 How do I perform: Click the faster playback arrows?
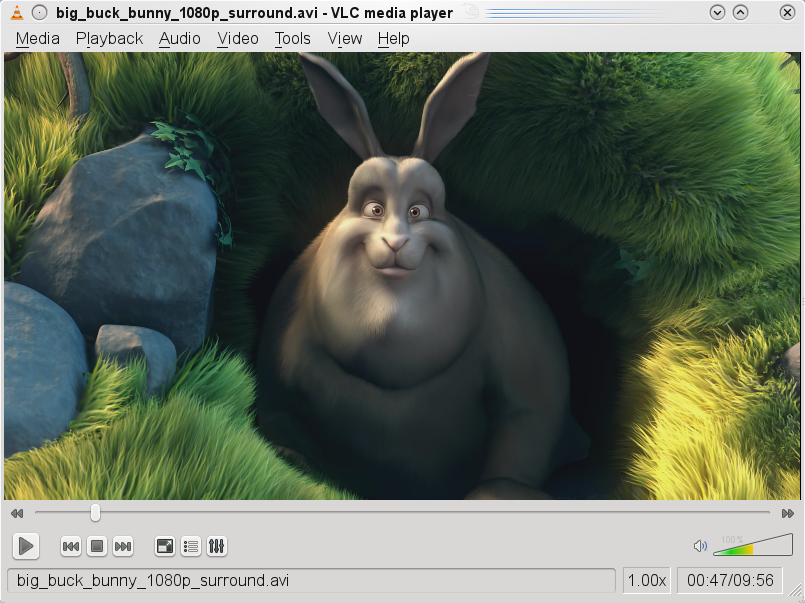coord(789,512)
